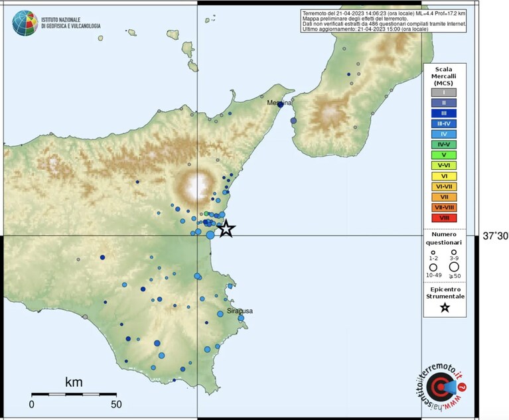Click the epicenter star on the map
The height and width of the screenshot is (420, 509).
pyautogui.click(x=226, y=228)
